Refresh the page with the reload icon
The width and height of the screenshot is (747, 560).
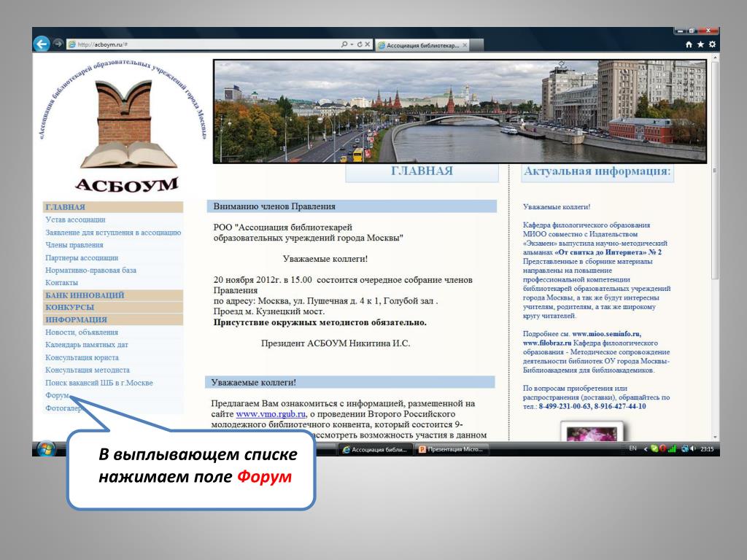click(359, 44)
